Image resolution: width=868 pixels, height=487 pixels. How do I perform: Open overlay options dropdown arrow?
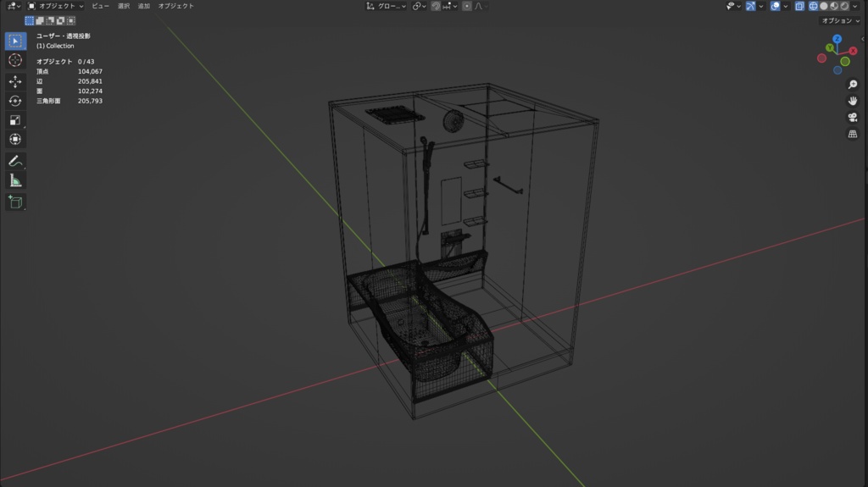coord(786,6)
